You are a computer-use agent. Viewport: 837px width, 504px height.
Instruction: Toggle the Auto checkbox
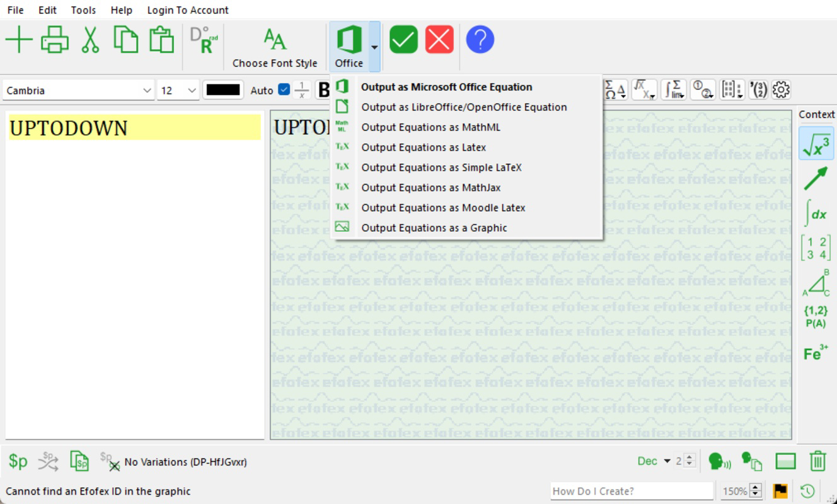[284, 90]
